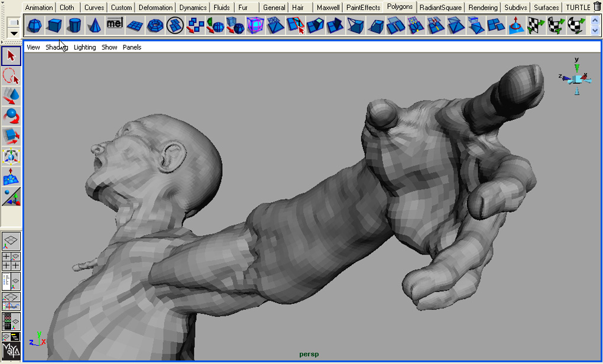Create a polygon plane from the shelf

pyautogui.click(x=135, y=25)
